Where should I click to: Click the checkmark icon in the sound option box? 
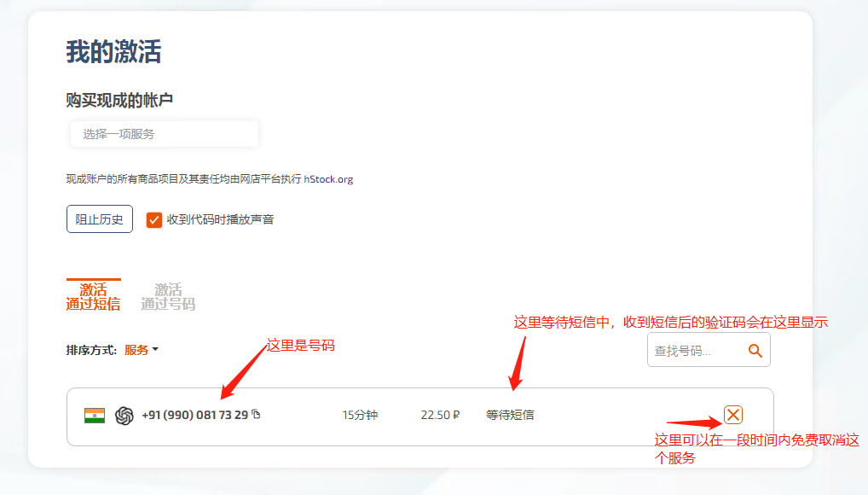[x=154, y=219]
